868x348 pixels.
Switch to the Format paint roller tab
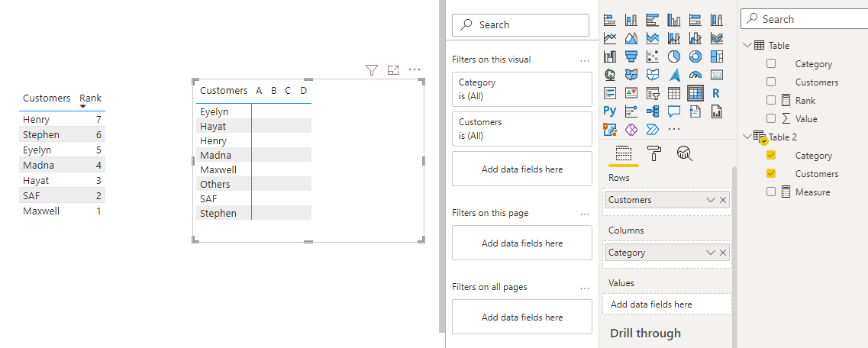[654, 153]
